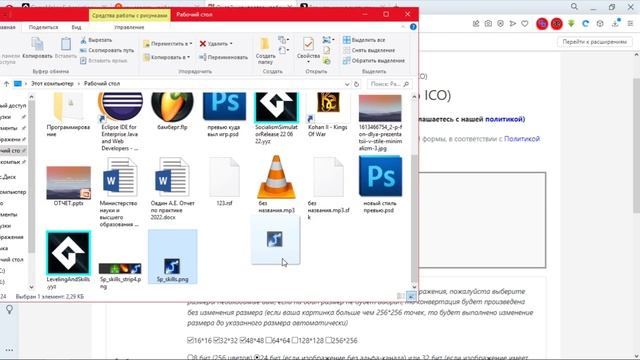Select the 8 бит radio button
The width and height of the screenshot is (640, 360).
[190, 358]
